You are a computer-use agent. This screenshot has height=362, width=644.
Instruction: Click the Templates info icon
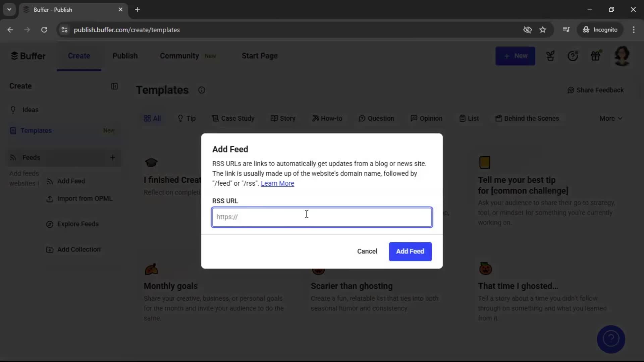202,90
